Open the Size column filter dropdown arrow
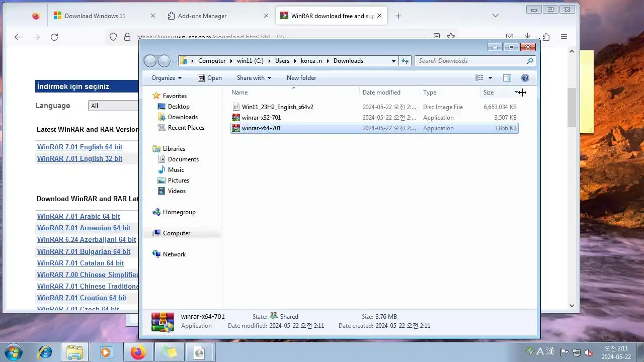 click(517, 93)
